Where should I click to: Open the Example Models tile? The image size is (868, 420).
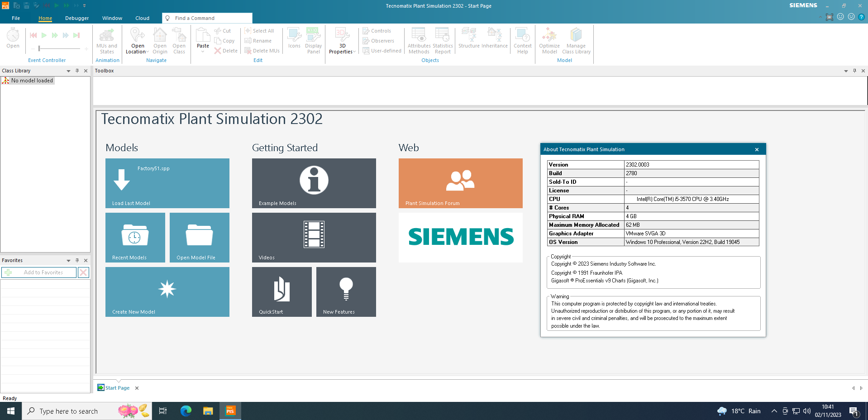pos(314,183)
